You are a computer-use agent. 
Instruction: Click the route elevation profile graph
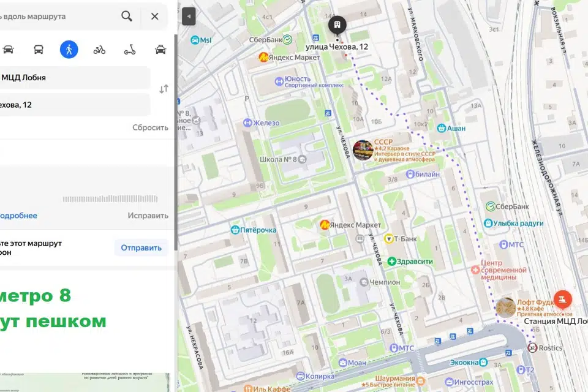click(x=110, y=198)
